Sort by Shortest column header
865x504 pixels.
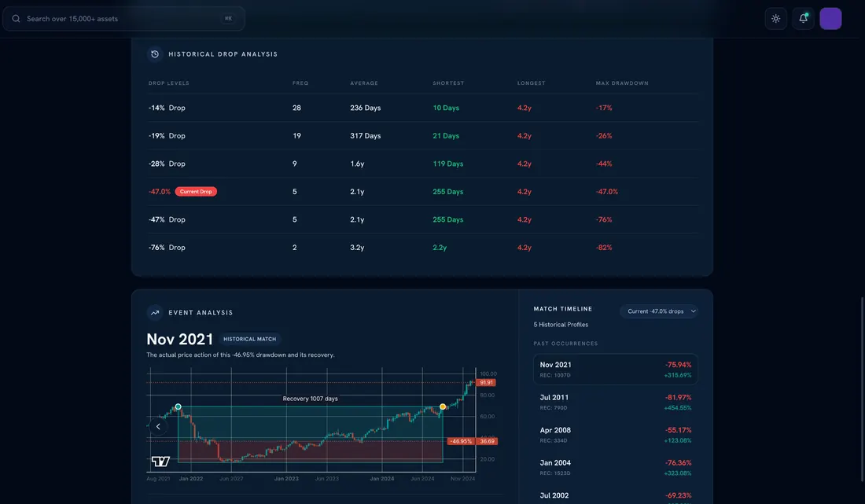(448, 83)
